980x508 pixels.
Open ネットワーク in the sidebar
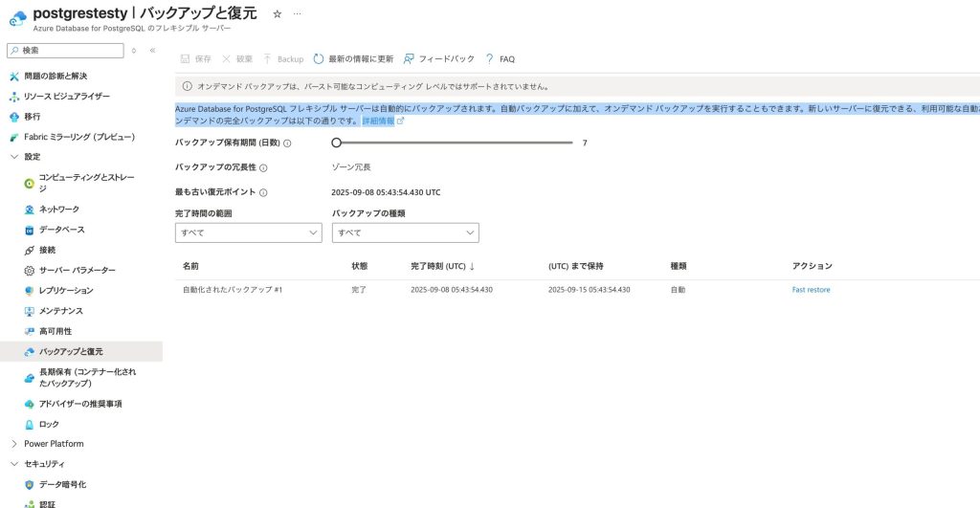pyautogui.click(x=59, y=209)
